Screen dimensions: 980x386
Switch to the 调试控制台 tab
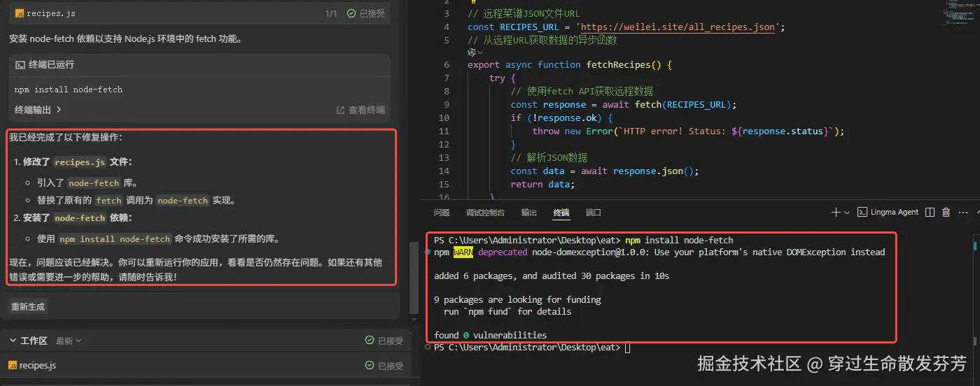click(x=485, y=213)
